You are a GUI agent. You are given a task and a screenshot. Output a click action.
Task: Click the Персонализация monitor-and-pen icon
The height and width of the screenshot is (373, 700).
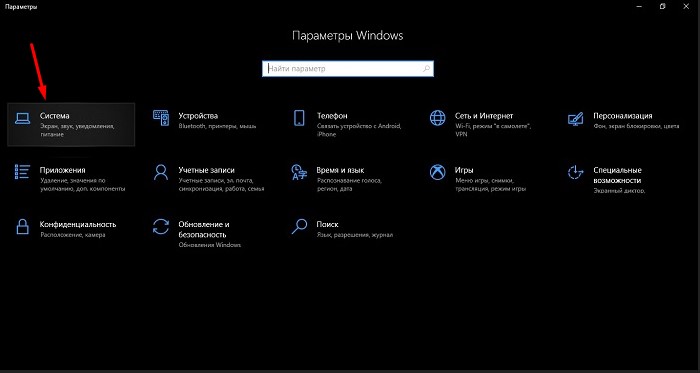(575, 118)
